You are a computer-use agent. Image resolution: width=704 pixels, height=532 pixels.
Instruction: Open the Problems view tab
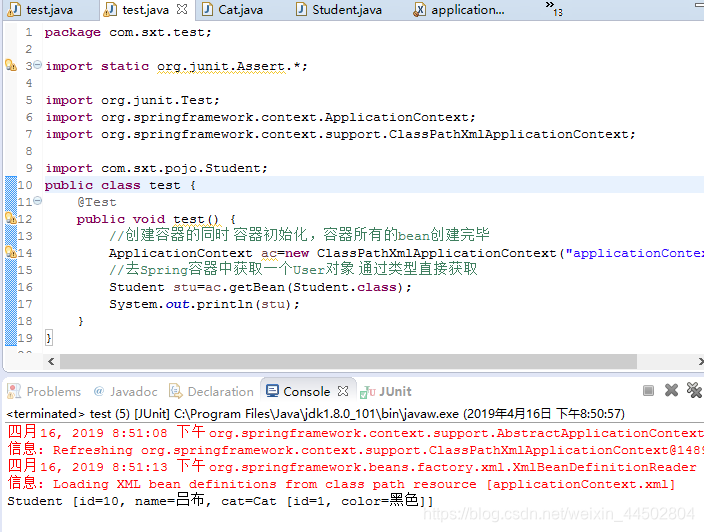(44, 391)
